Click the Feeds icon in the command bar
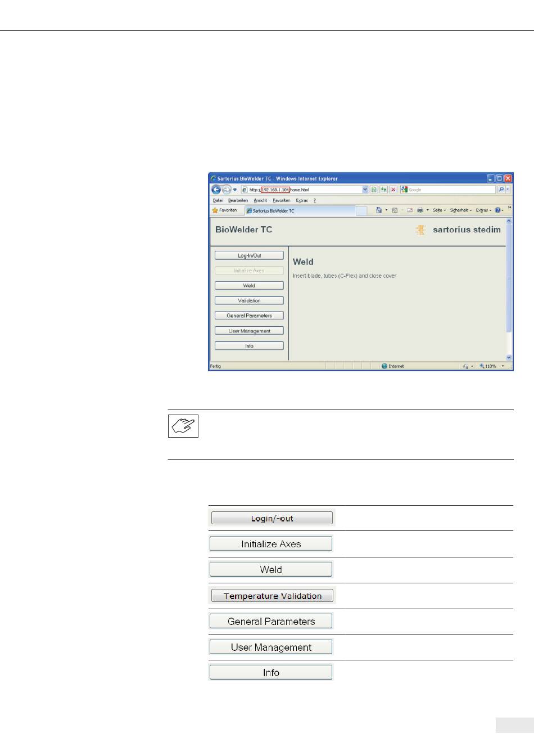The width and height of the screenshot is (534, 756). click(x=395, y=210)
